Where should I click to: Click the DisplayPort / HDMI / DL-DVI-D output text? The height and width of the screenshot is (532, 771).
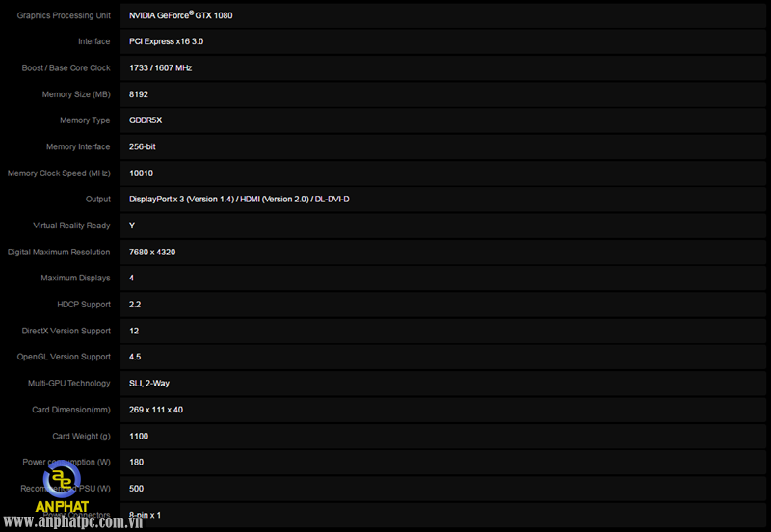(239, 199)
